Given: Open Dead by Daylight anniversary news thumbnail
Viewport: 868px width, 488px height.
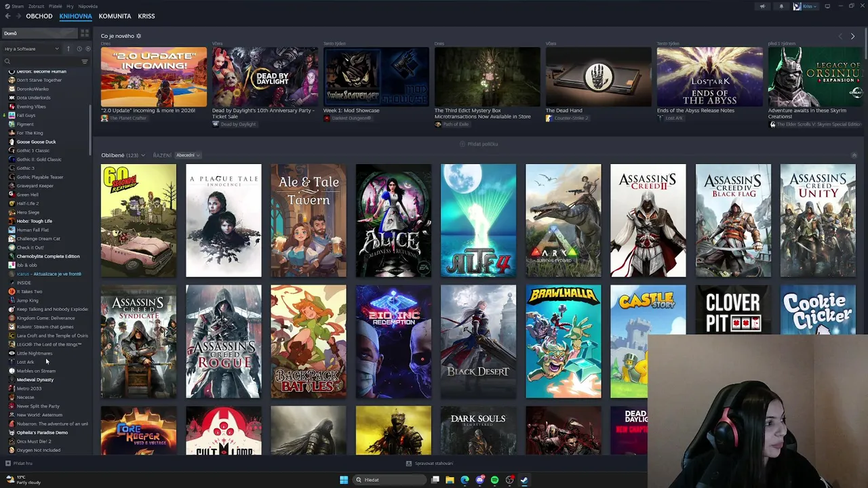Looking at the screenshot, I should coord(265,77).
